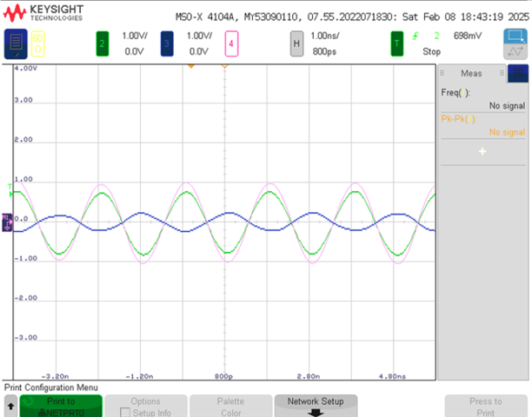
Task: Click the Meas panel left drag handle
Action: [442, 73]
